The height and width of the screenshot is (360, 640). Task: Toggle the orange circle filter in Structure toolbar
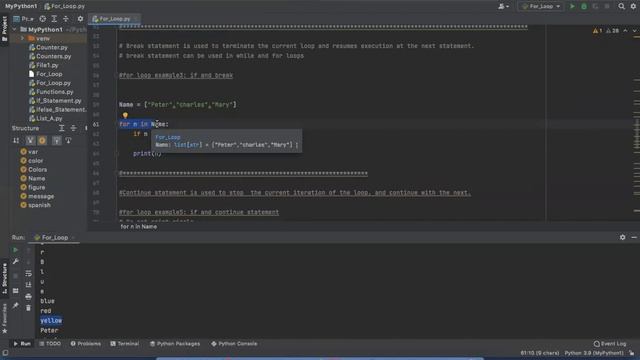click(42, 140)
